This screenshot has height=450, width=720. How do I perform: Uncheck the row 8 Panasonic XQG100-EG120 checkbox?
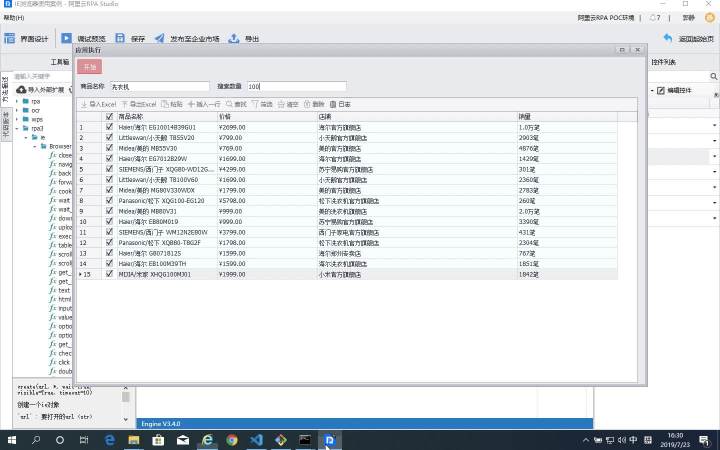pos(109,200)
